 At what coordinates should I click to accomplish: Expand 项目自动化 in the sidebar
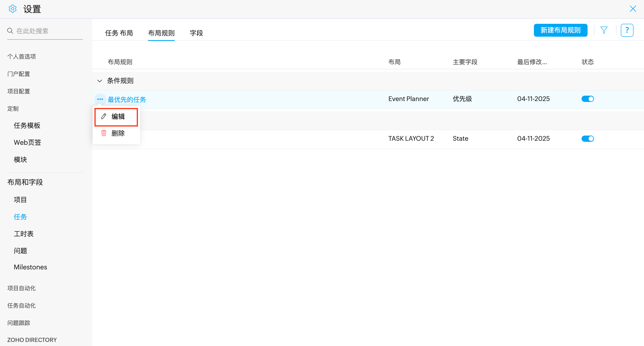click(x=21, y=288)
